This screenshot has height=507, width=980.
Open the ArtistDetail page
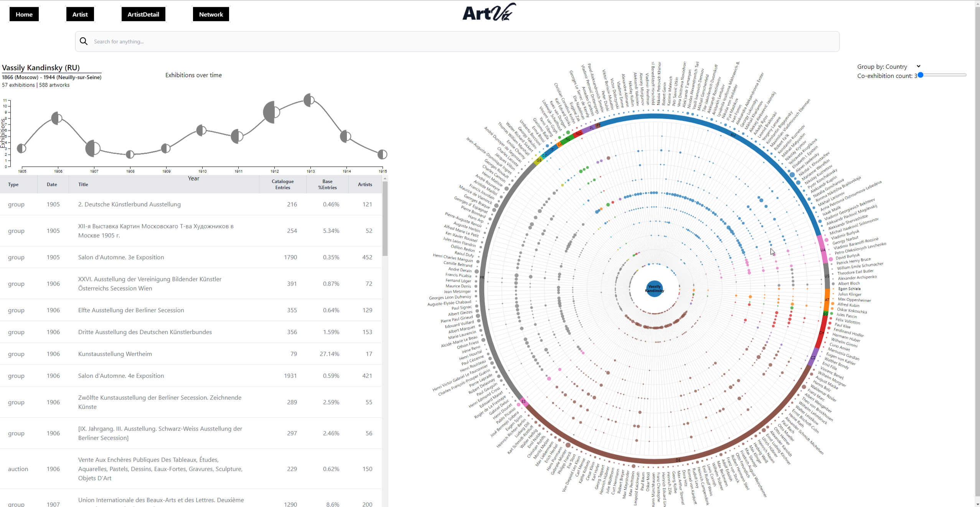(x=143, y=14)
